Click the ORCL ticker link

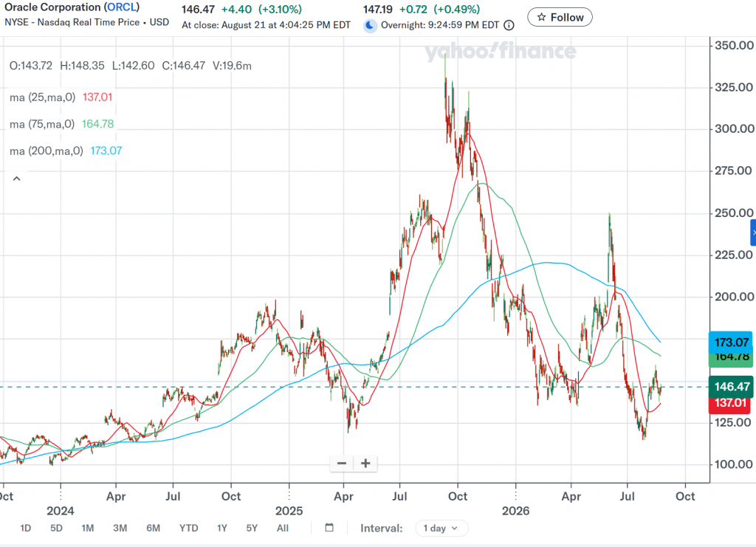coord(122,7)
